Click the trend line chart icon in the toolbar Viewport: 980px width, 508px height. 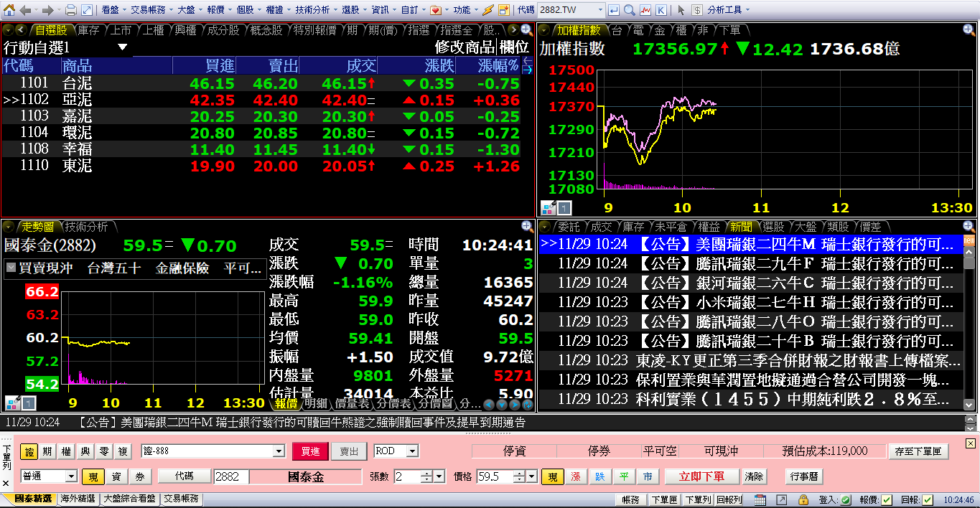(645, 10)
